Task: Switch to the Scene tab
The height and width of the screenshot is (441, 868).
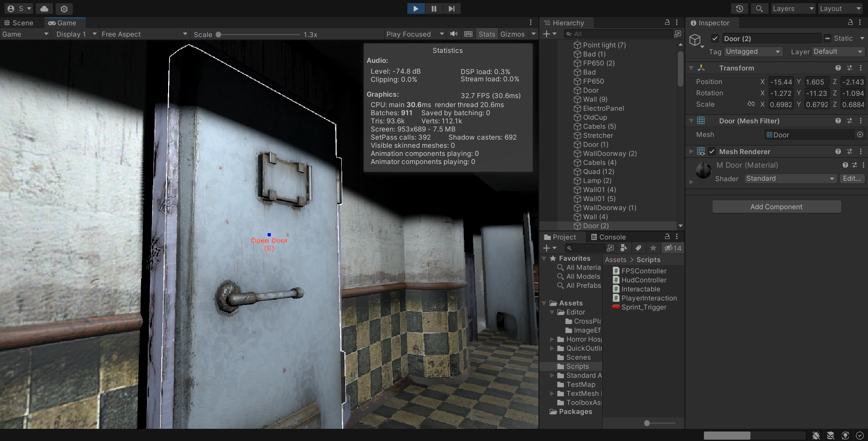Action: click(x=19, y=23)
